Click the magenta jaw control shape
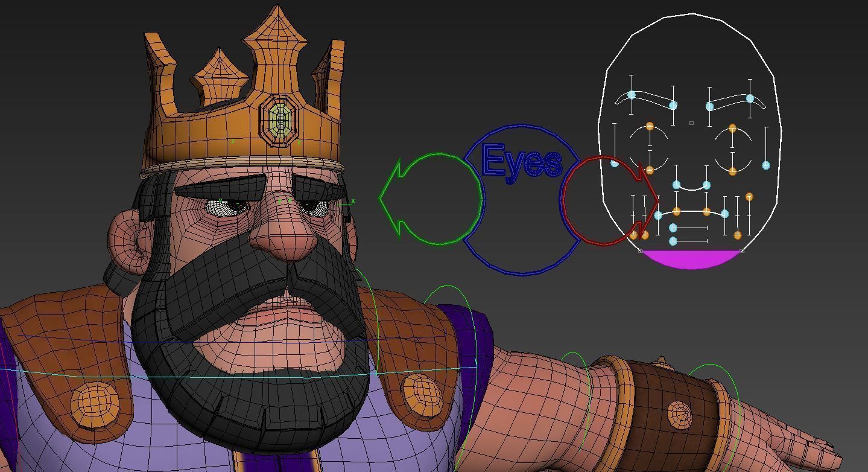868x472 pixels. coord(691,259)
